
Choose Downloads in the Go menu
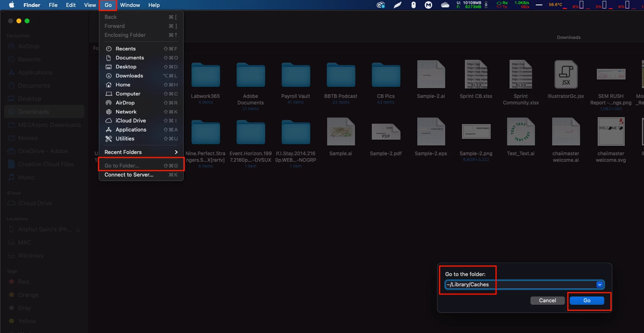click(141, 76)
